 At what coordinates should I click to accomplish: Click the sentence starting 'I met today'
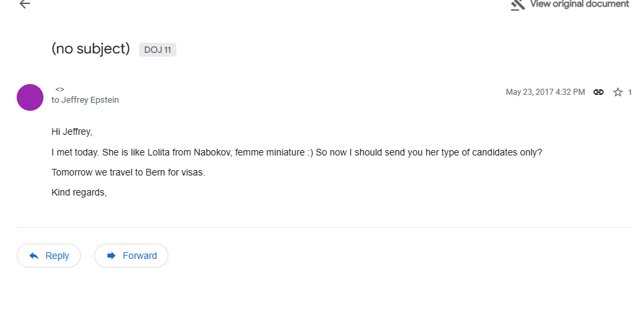297,152
